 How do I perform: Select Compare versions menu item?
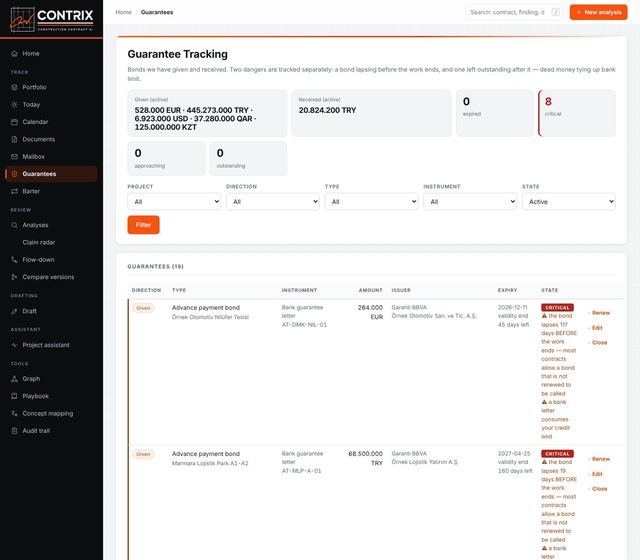coord(51,277)
